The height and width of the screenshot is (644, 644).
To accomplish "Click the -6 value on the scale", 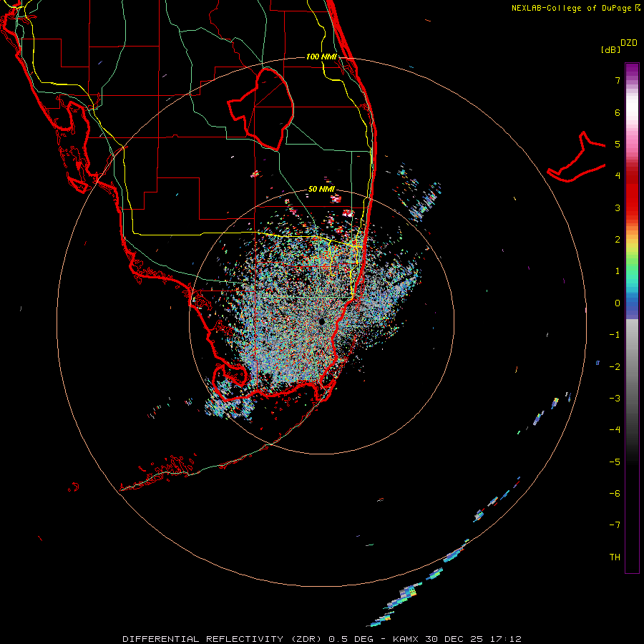I will pyautogui.click(x=615, y=494).
